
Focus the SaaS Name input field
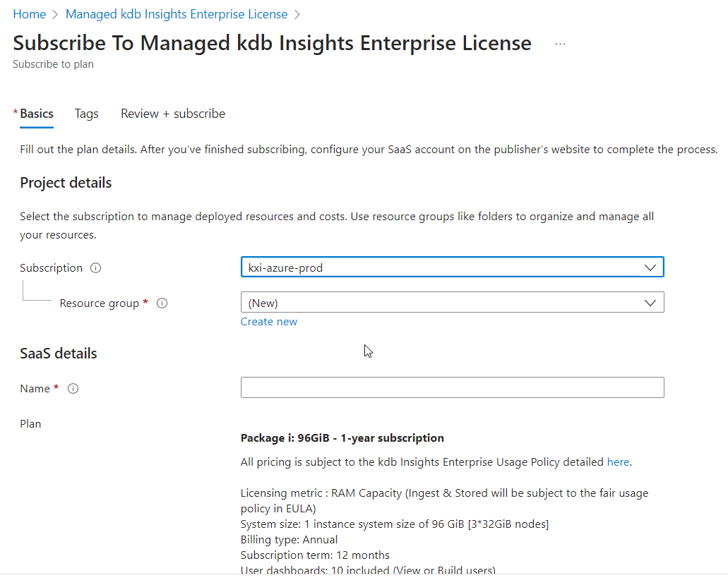click(x=452, y=387)
